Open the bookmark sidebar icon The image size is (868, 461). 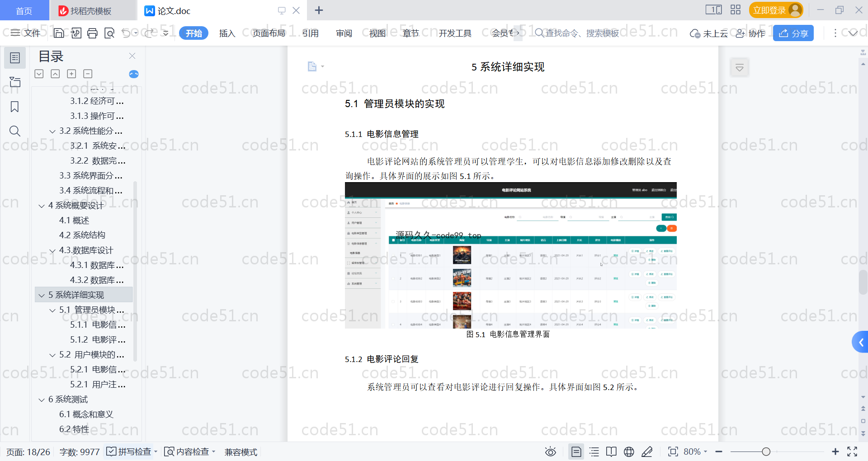(x=15, y=107)
